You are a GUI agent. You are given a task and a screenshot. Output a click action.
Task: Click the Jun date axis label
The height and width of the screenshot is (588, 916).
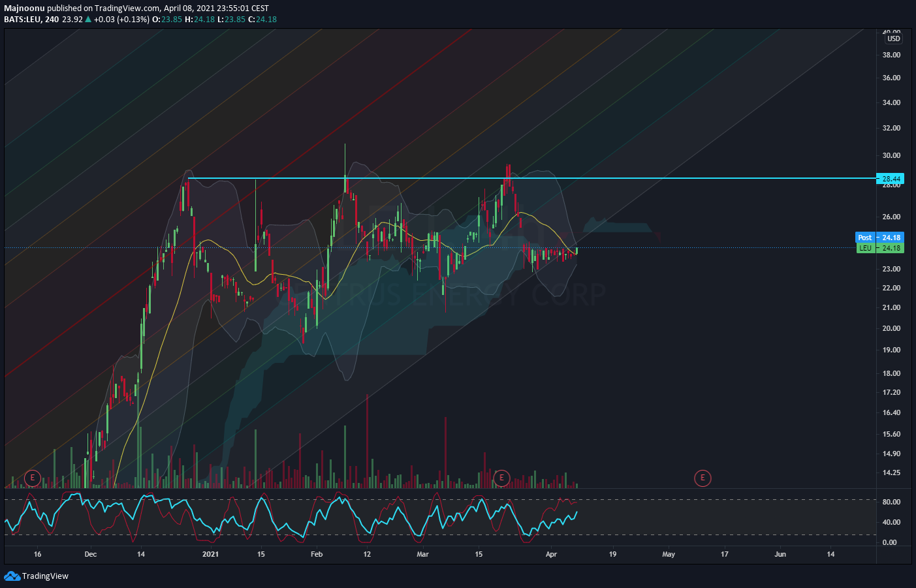click(780, 554)
